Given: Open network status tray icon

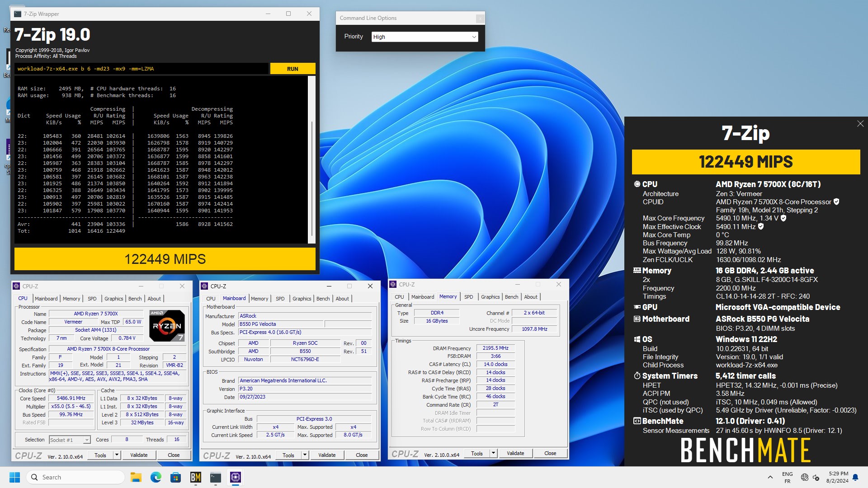Looking at the screenshot, I should click(x=804, y=477).
